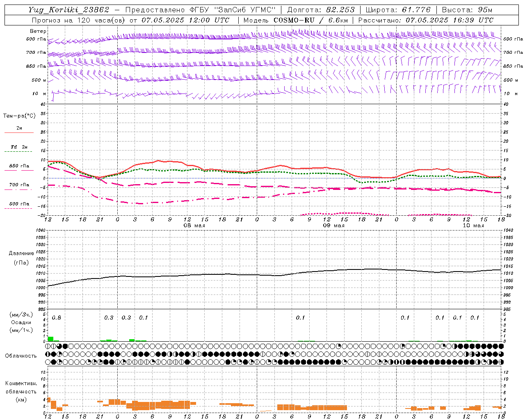Click the Облачность panel label
Screen dimensions: 525x420
pyautogui.click(x=21, y=356)
